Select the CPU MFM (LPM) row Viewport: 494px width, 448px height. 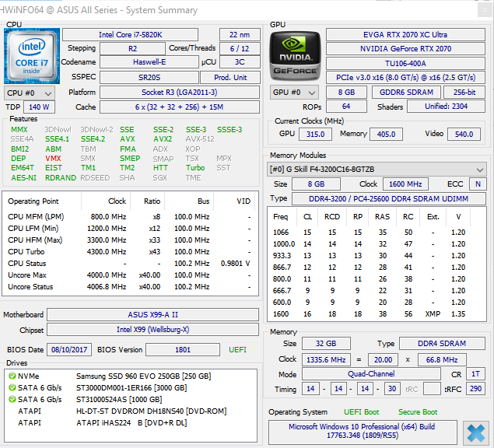(x=130, y=217)
